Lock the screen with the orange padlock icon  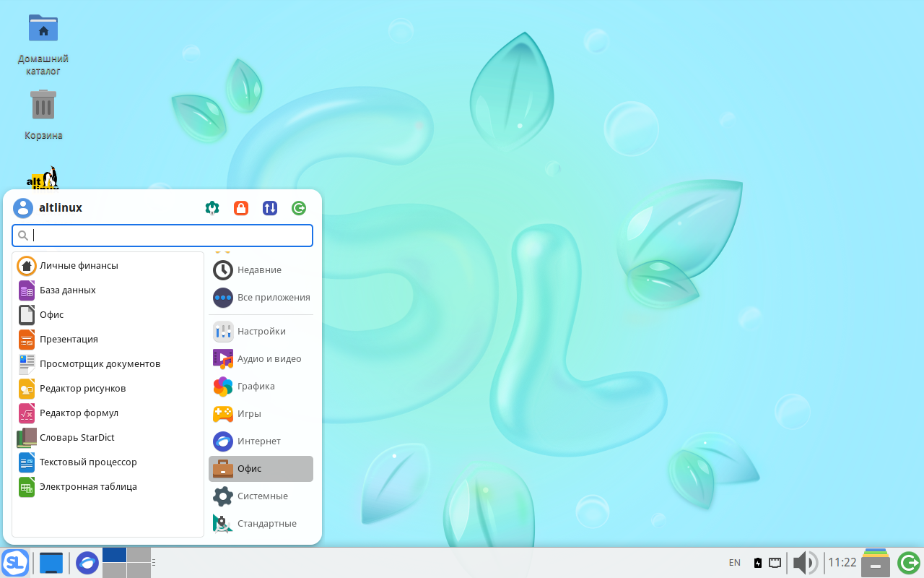click(x=240, y=207)
